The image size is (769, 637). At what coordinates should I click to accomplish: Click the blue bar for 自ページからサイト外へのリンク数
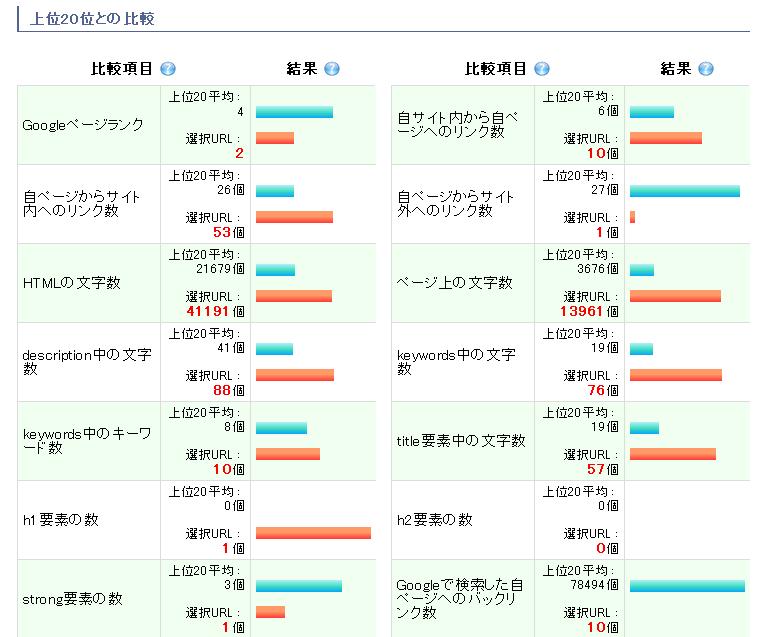tap(684, 191)
